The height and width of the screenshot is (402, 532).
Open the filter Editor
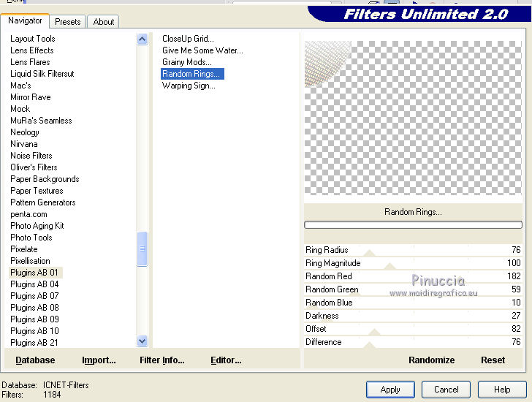(226, 360)
